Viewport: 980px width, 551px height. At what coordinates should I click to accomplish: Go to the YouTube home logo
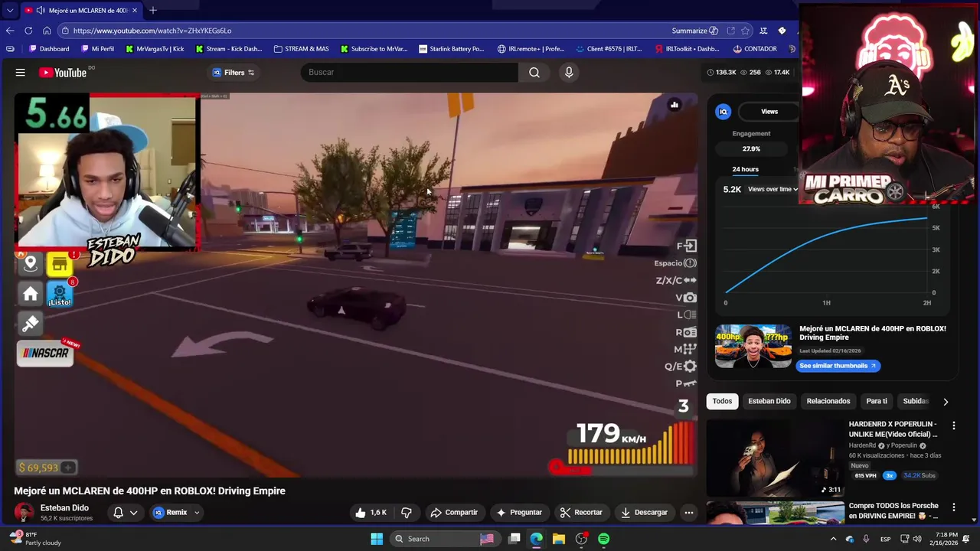coord(63,73)
